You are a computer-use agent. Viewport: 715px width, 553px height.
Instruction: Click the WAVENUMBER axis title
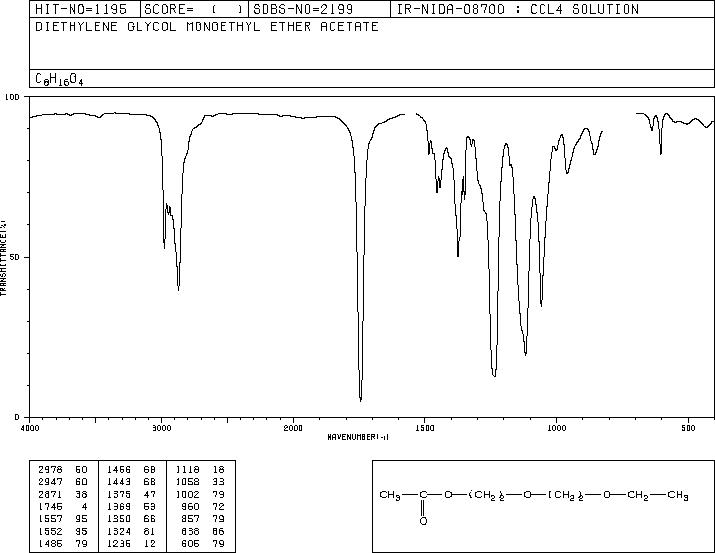(x=358, y=437)
